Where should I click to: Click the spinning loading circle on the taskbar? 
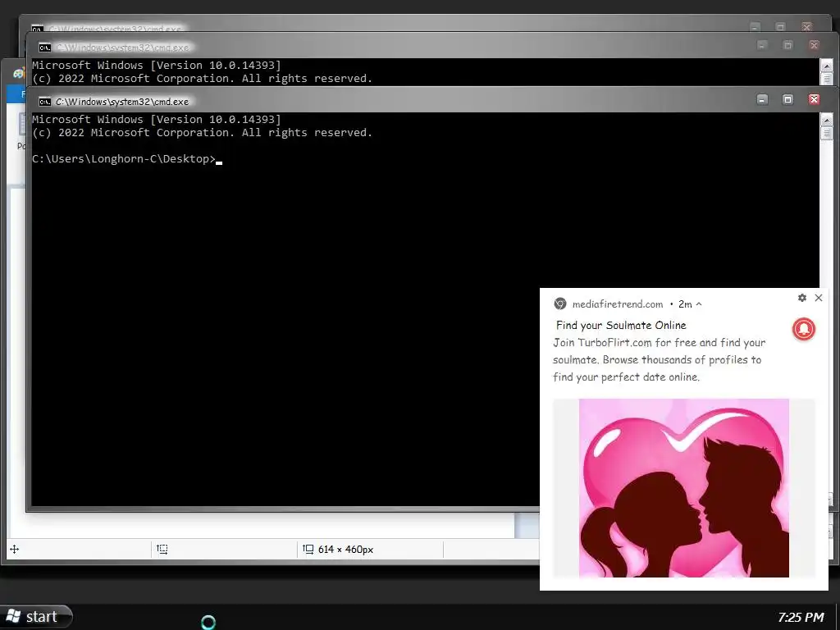coord(208,622)
